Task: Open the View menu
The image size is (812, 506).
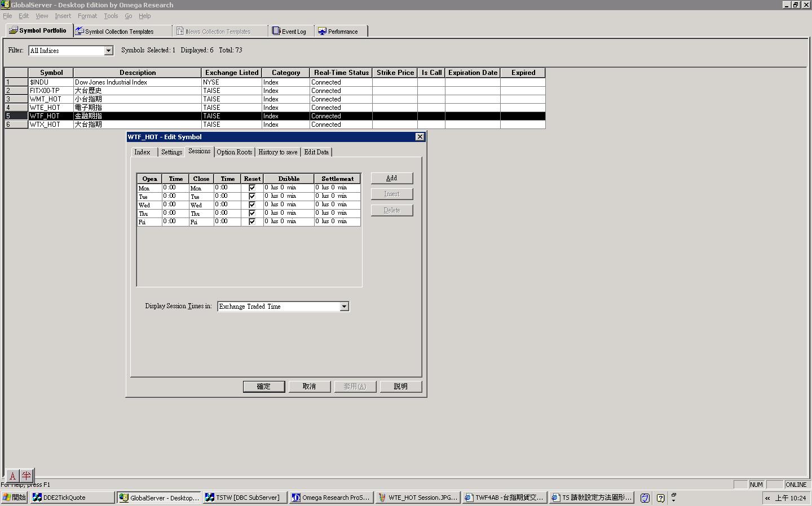Action: pyautogui.click(x=42, y=16)
